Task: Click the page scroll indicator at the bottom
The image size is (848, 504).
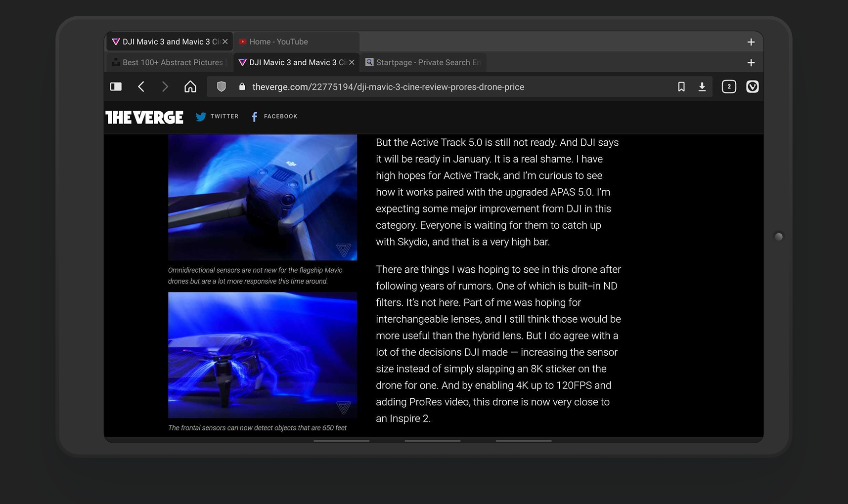Action: coord(433,440)
